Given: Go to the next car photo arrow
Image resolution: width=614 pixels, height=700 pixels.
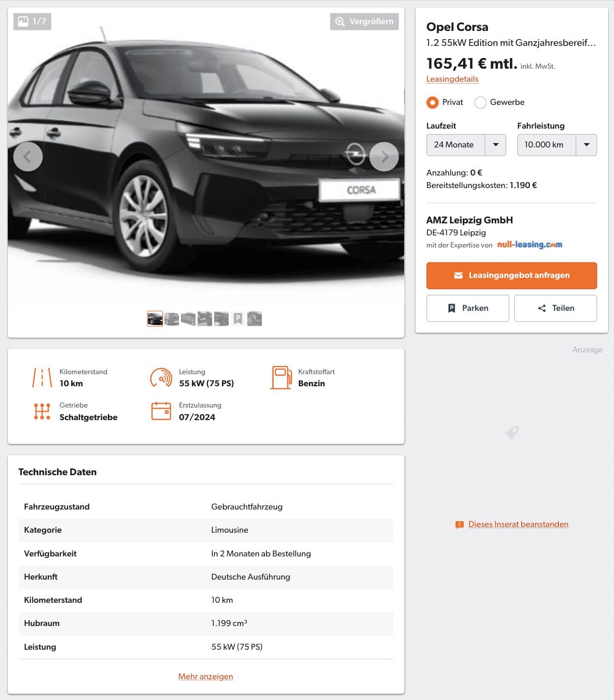Looking at the screenshot, I should click(384, 157).
